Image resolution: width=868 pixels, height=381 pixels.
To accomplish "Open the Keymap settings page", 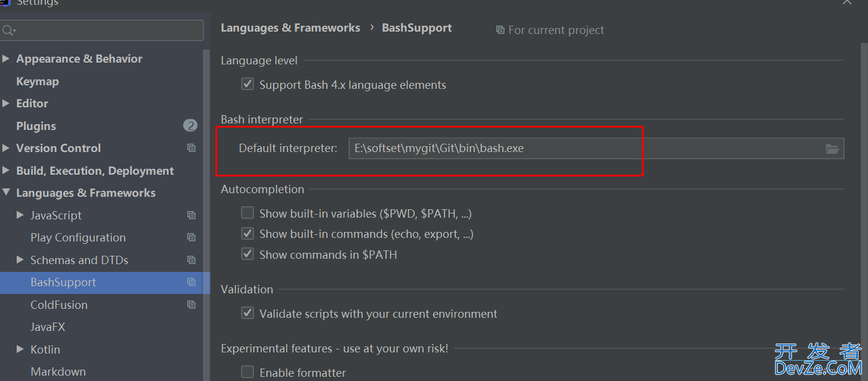I will tap(38, 81).
